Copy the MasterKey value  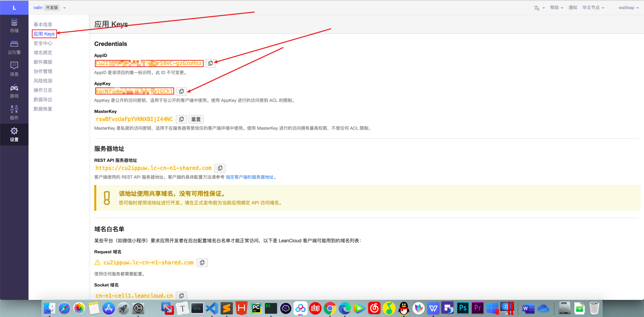point(181,119)
